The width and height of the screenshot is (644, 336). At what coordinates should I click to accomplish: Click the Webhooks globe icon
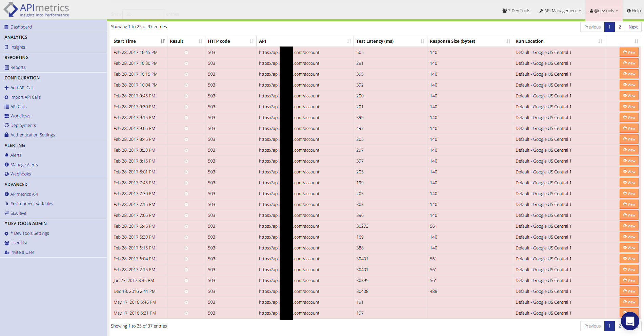6,174
